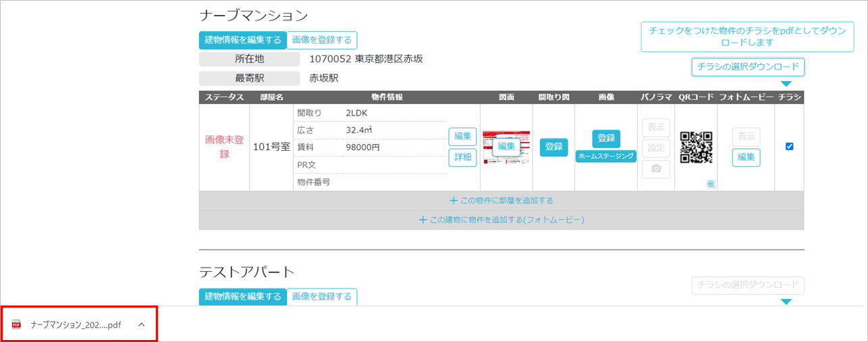This screenshot has height=342, width=868.
Task: Open 詳細 for room 101号室
Action: [x=462, y=157]
